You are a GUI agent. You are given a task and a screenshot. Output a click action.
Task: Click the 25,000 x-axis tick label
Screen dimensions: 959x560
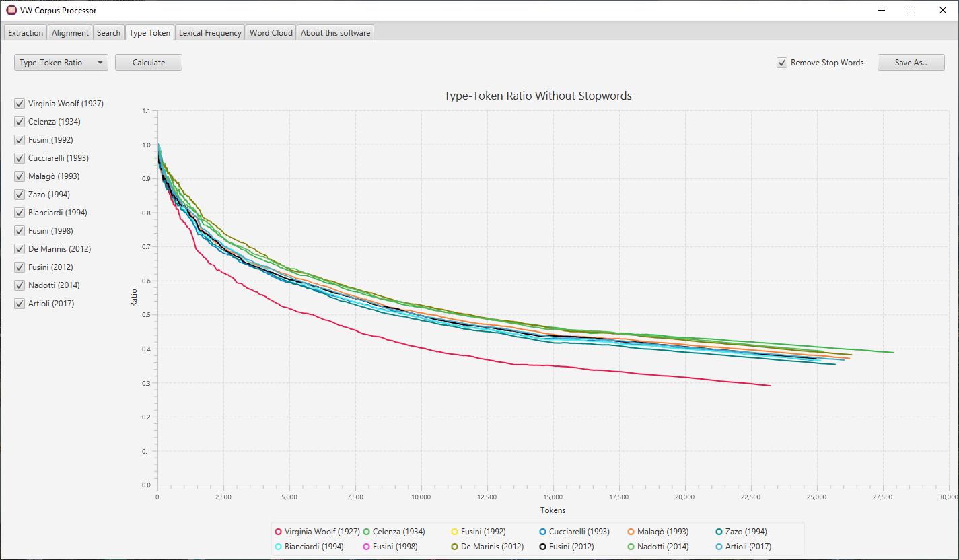(x=816, y=497)
